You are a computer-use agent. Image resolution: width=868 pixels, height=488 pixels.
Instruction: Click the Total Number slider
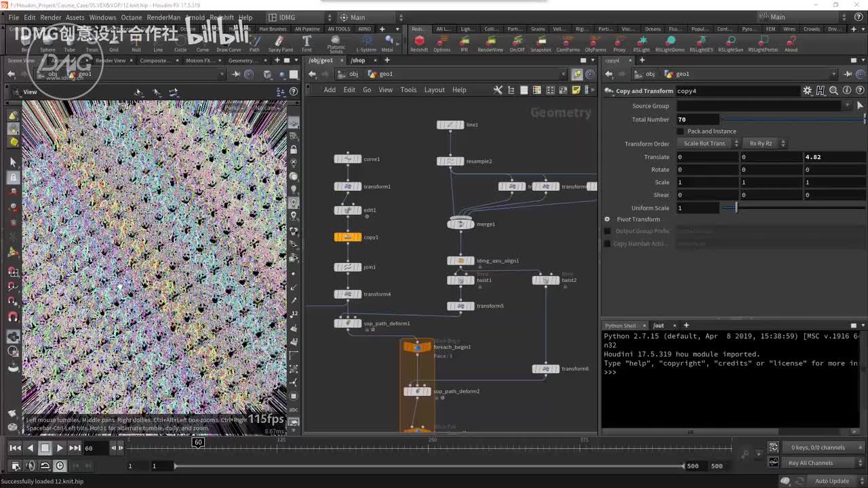click(793, 119)
